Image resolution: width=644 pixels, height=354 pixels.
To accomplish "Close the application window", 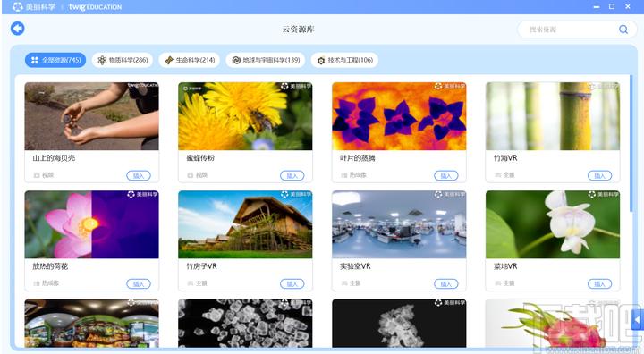I will tap(628, 6).
